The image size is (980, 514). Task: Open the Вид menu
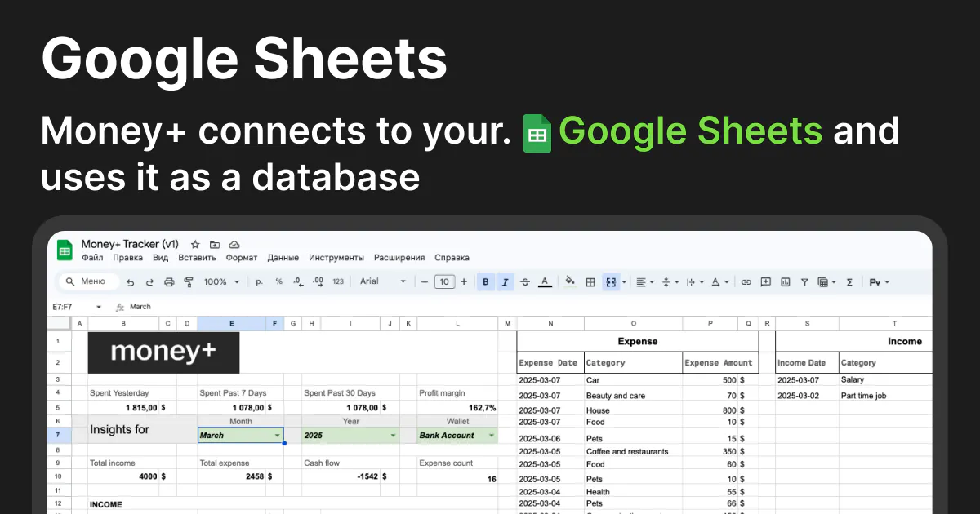(x=160, y=258)
